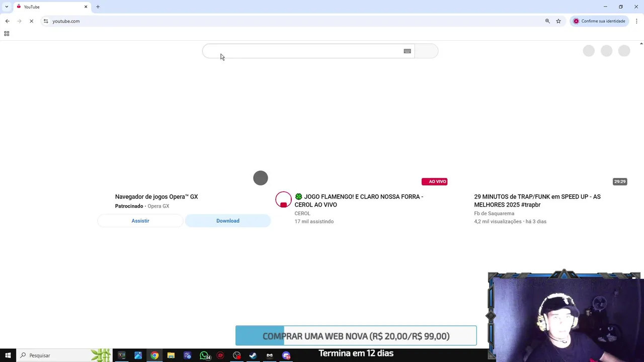
Task: Open WhatsApp from the taskbar
Action: coord(204,355)
